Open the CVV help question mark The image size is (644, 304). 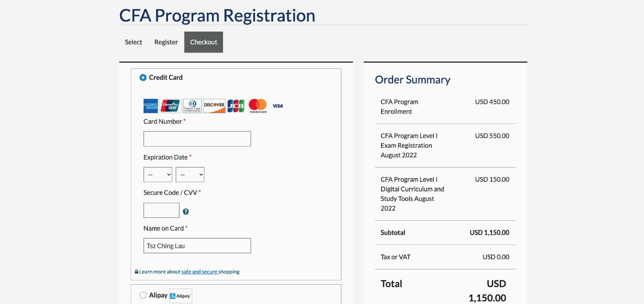pos(186,212)
